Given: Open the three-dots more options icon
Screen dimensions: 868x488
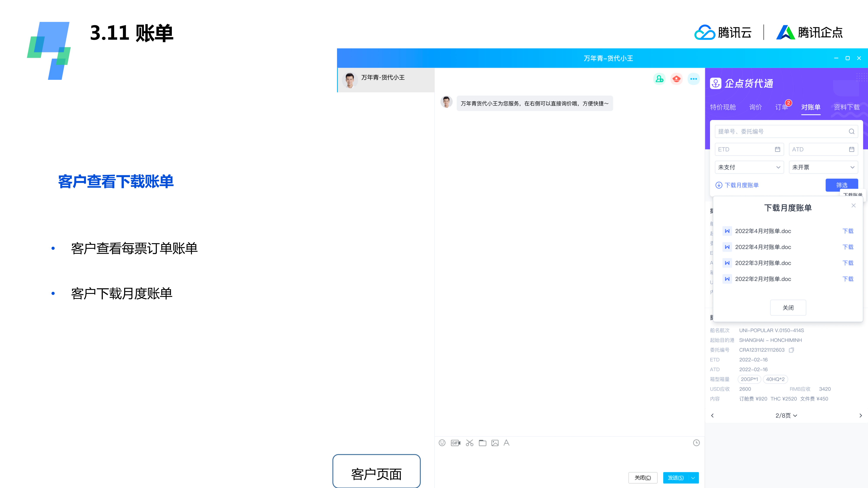Looking at the screenshot, I should pyautogui.click(x=694, y=79).
